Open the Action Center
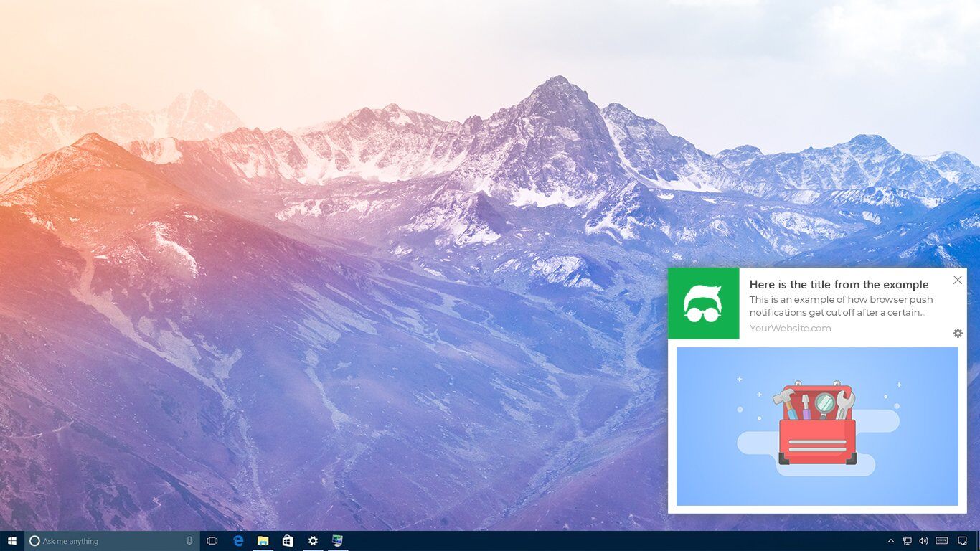This screenshot has width=980, height=551. [x=962, y=541]
